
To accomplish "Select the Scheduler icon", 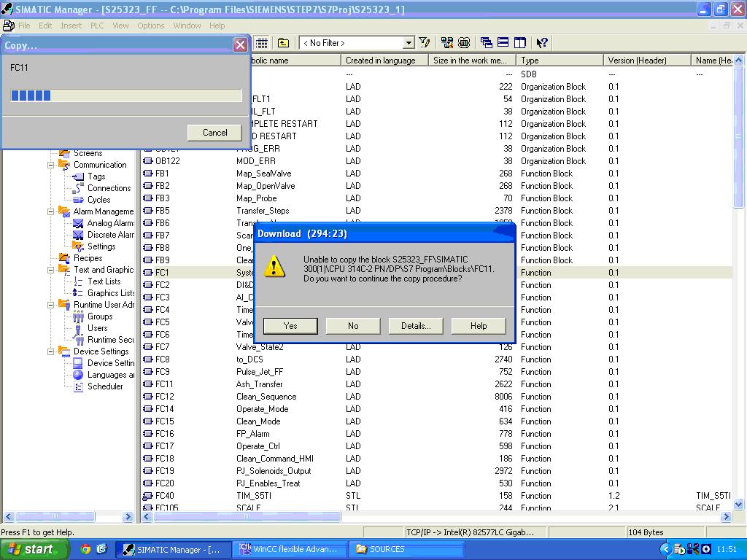I will click(x=78, y=386).
